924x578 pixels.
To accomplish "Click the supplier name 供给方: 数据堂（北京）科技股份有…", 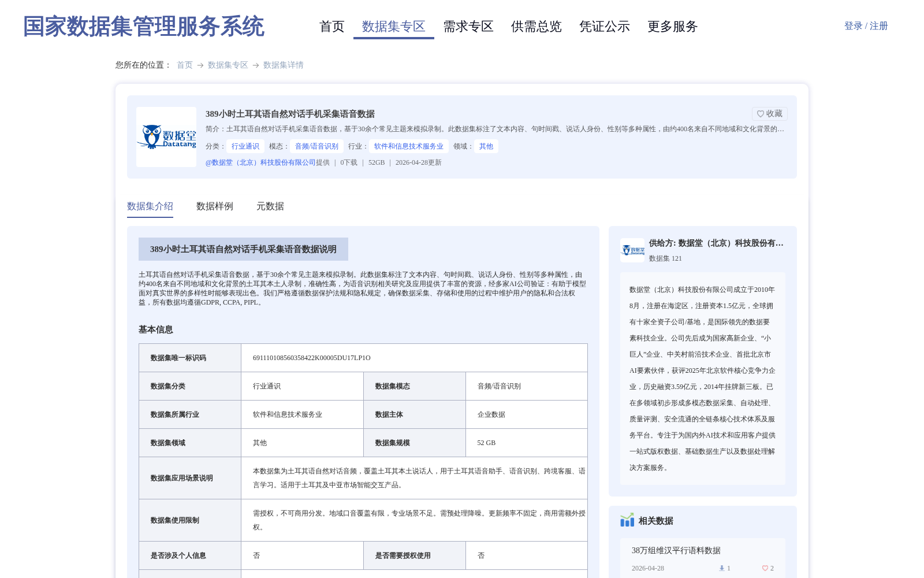I will (716, 243).
